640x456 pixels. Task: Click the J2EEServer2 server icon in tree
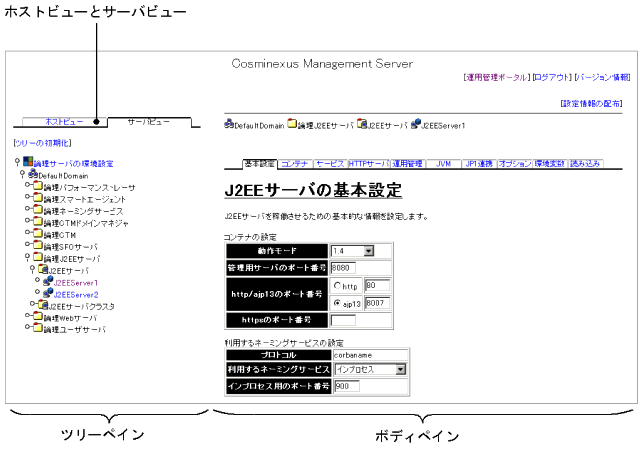tap(48, 292)
